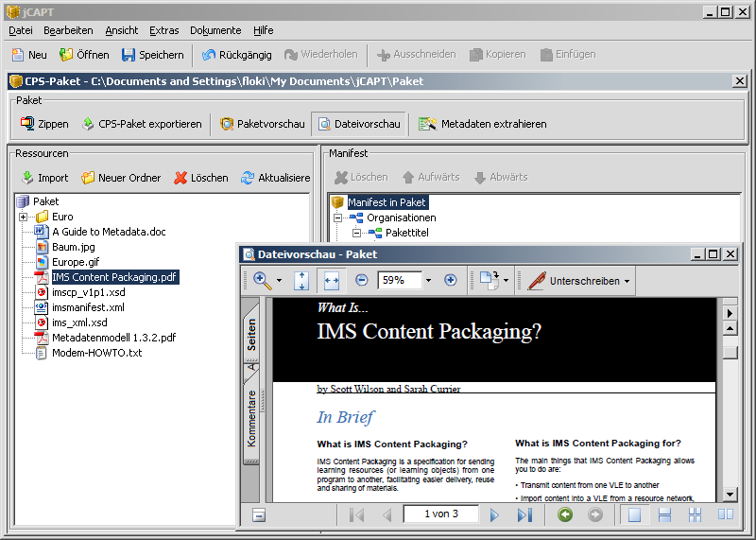Open the Datei menu
This screenshot has height=540, width=756.
21,30
